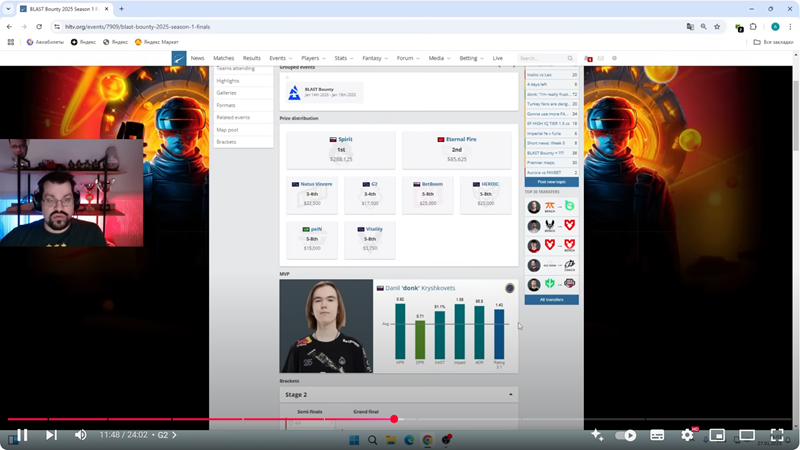Viewport: 800px width, 450px height.
Task: Click the Post new topic button
Action: coord(552,182)
